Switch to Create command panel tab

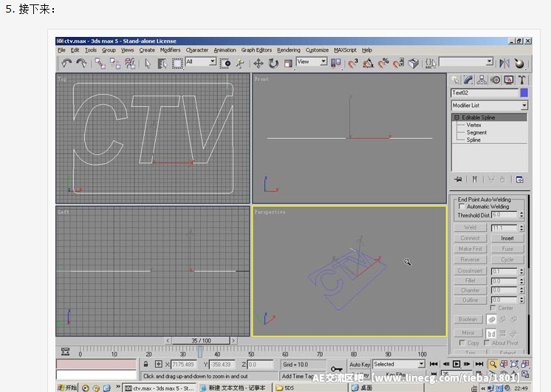(x=455, y=80)
